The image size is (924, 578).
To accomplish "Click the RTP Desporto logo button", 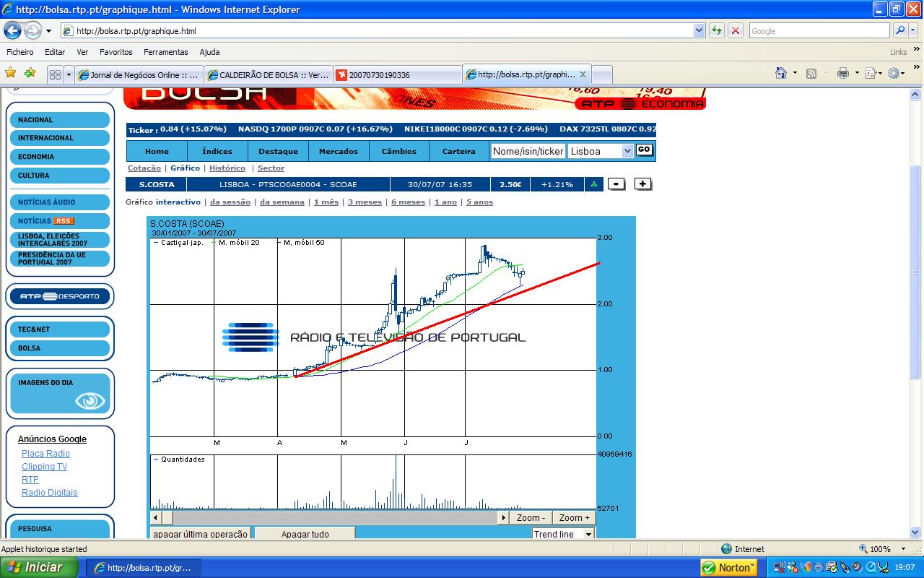I will click(60, 296).
